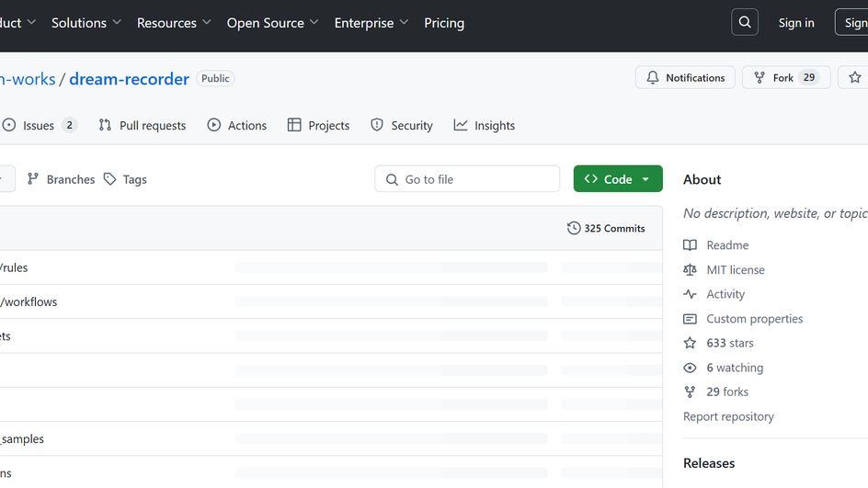This screenshot has width=868, height=488.
Task: Click the Pull requests merge icon
Action: 105,125
